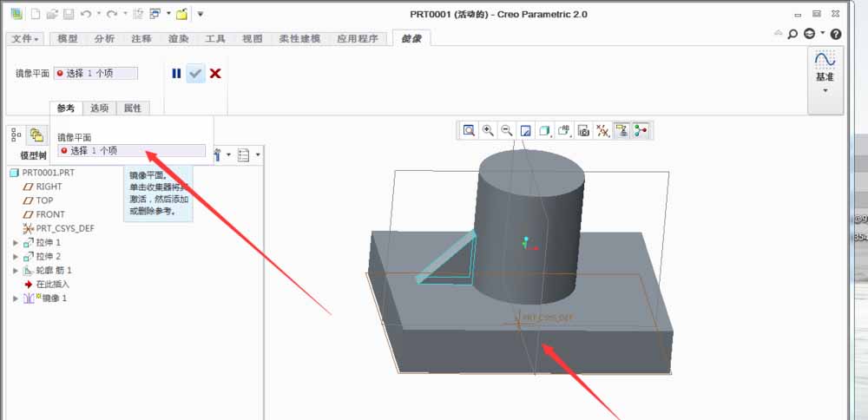The image size is (868, 420).
Task: Open the Redo history dropdown arrow
Action: coord(125,14)
